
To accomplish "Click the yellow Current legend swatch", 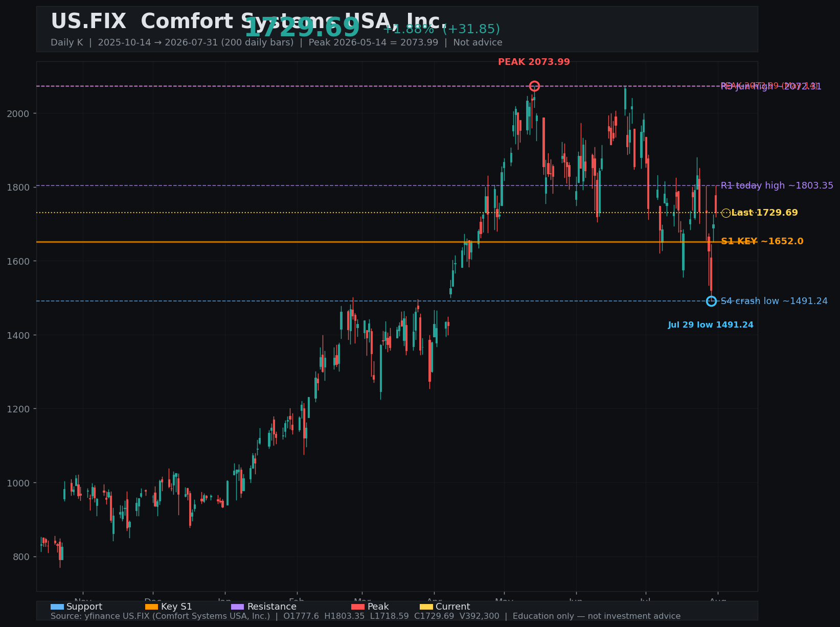I will (426, 607).
